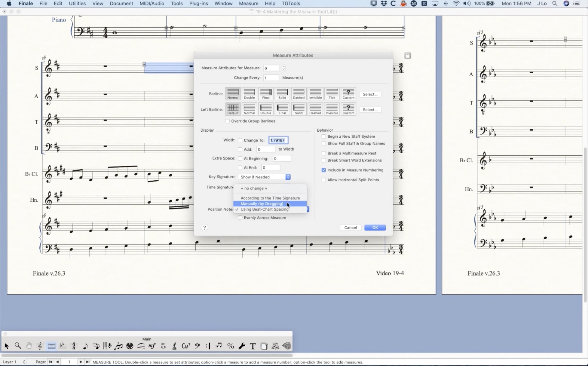Click the Final barline style icon
The height and width of the screenshot is (366, 588).
tap(266, 94)
